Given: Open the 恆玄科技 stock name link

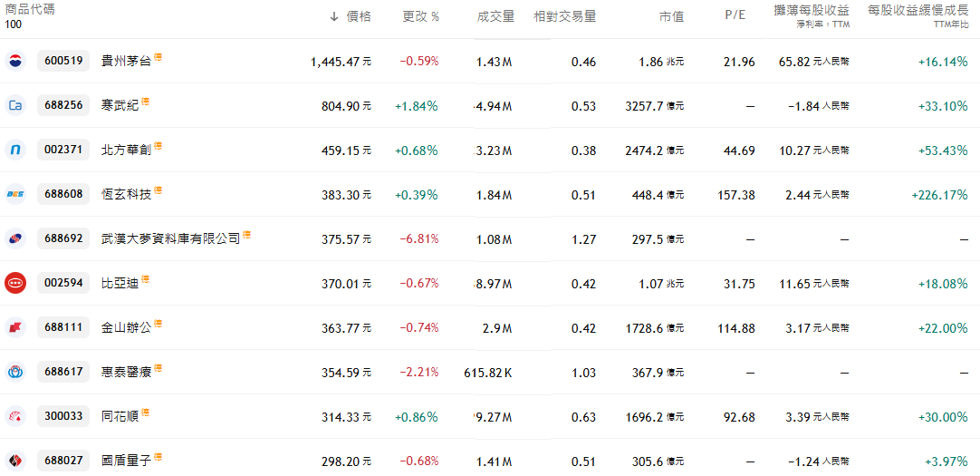Looking at the screenshot, I should click(x=126, y=195).
